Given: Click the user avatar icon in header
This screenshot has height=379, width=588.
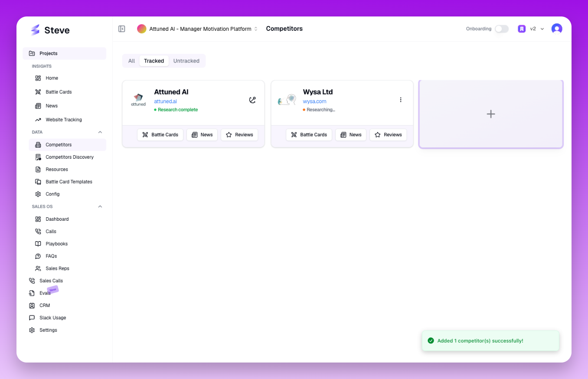Looking at the screenshot, I should pyautogui.click(x=557, y=29).
